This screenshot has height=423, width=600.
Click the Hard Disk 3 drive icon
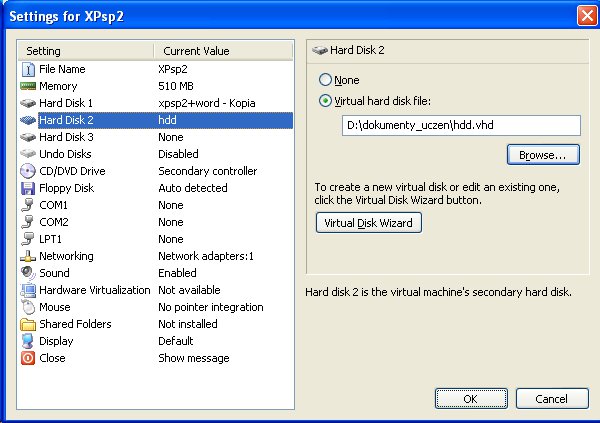click(28, 137)
